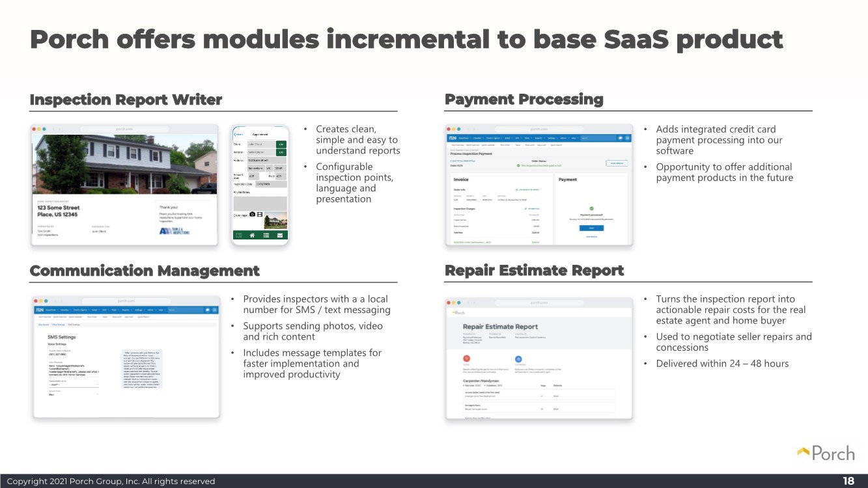Click the outlined button right of Order Status
Image resolution: width=868 pixels, height=488 pixels.
coord(617,163)
